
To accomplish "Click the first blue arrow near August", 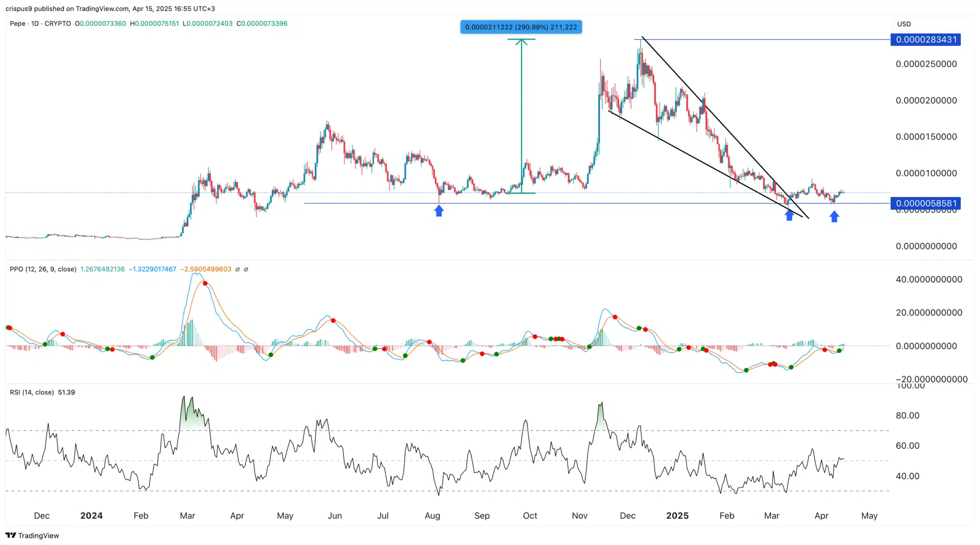I will pos(439,211).
